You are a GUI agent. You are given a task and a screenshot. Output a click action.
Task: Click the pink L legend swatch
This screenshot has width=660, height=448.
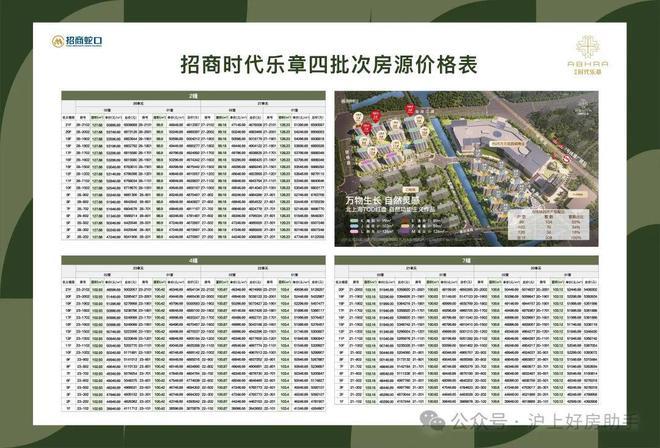(x=354, y=232)
